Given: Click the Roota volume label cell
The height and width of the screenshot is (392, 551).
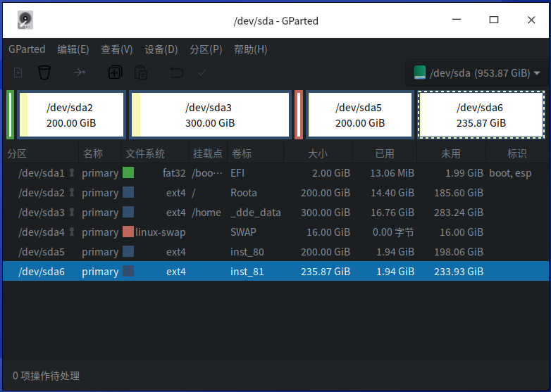Looking at the screenshot, I should 244,192.
